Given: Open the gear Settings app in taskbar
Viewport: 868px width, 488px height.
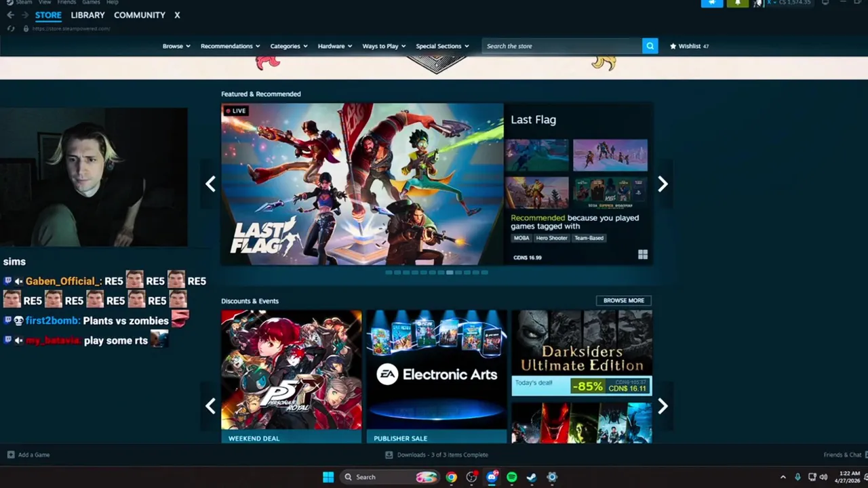Looking at the screenshot, I should [552, 477].
